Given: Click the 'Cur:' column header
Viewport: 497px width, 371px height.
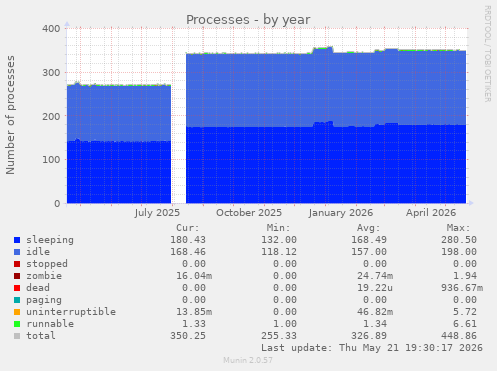Looking at the screenshot, I should 188,228.
